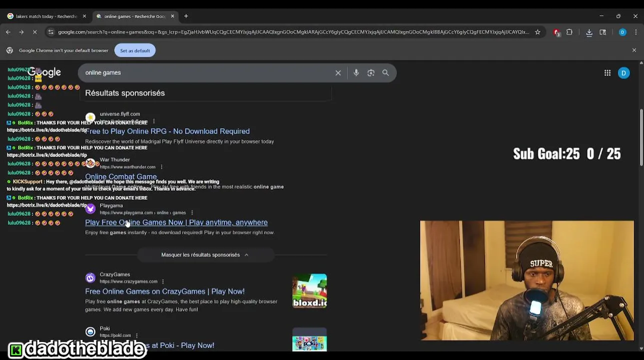Stop loading the current page

click(x=35, y=32)
